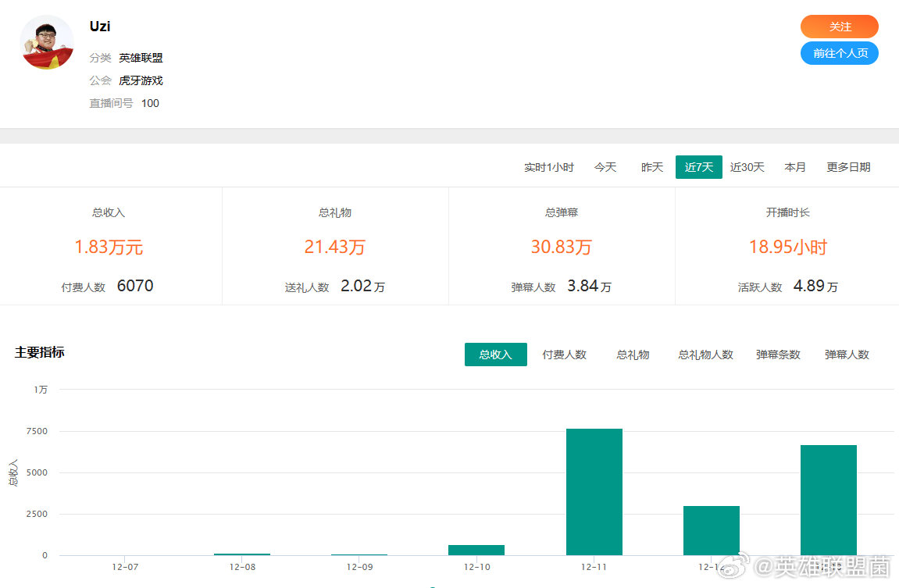
Task: Click the 21.43万 total gifts value
Action: click(335, 247)
